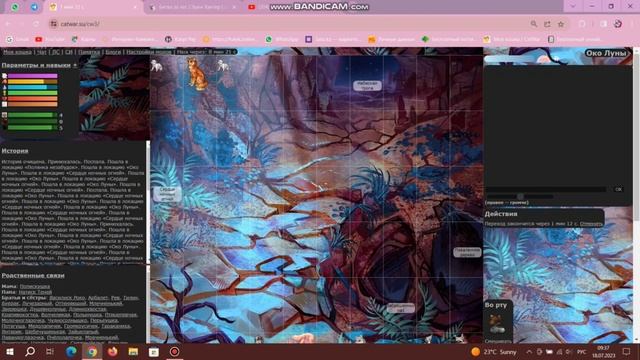Adjust the chat volume slider handle
The image size is (640, 360).
(520, 196)
